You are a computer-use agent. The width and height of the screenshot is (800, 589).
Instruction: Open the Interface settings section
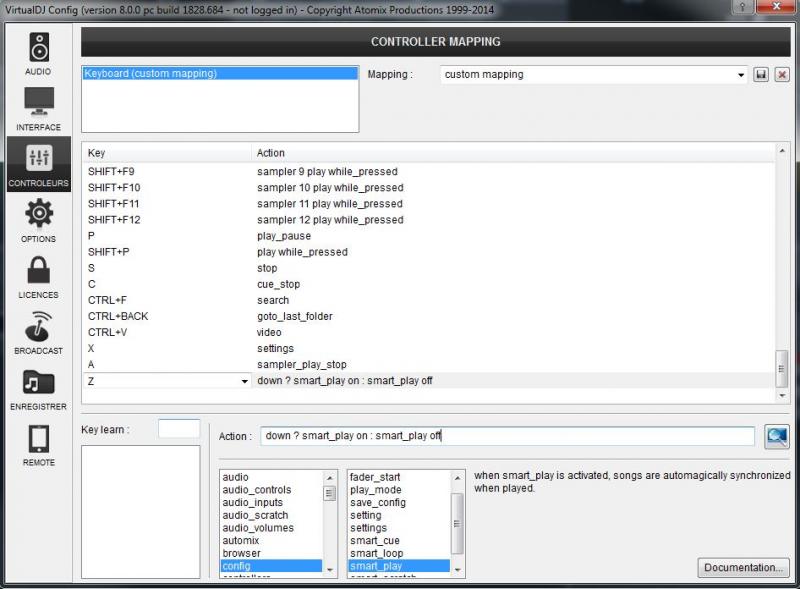(38, 109)
